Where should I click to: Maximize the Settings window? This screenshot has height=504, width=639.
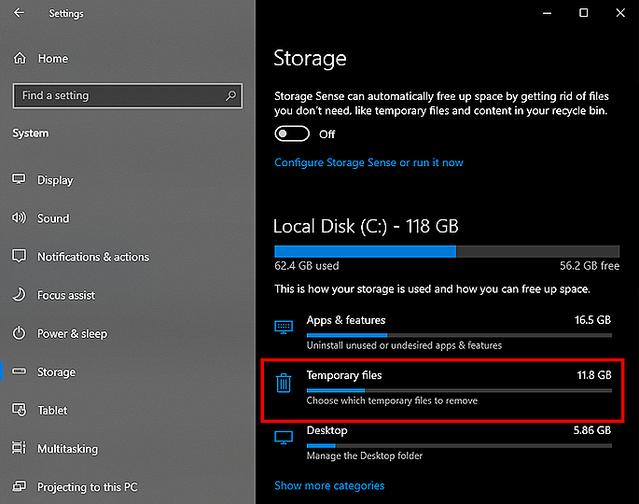point(584,13)
